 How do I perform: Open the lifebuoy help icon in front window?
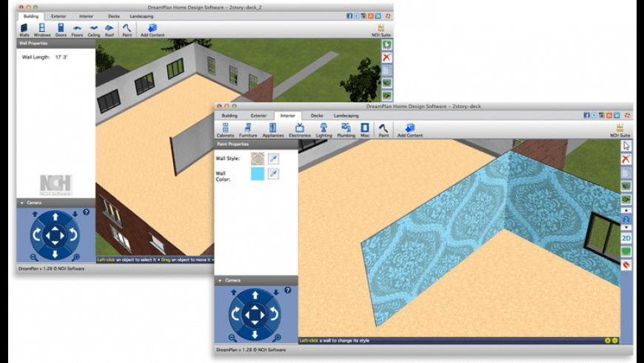[627, 116]
